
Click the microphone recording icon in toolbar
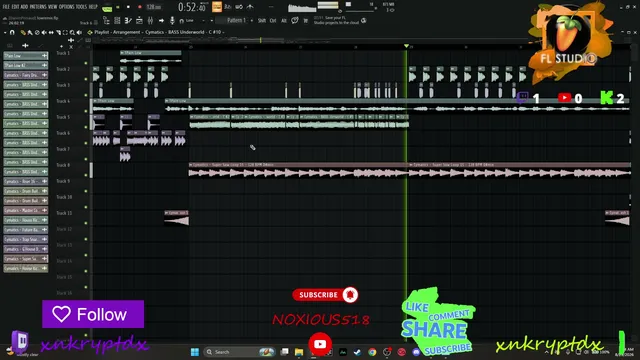point(172,20)
